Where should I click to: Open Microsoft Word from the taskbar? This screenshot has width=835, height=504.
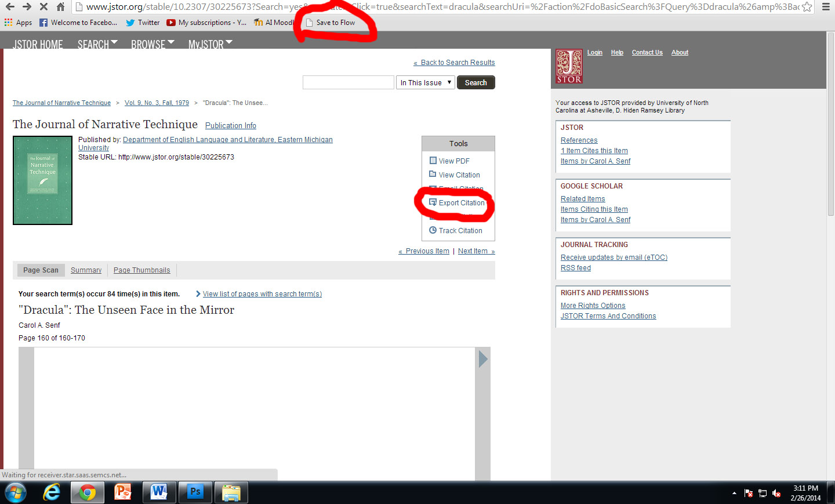(x=159, y=492)
